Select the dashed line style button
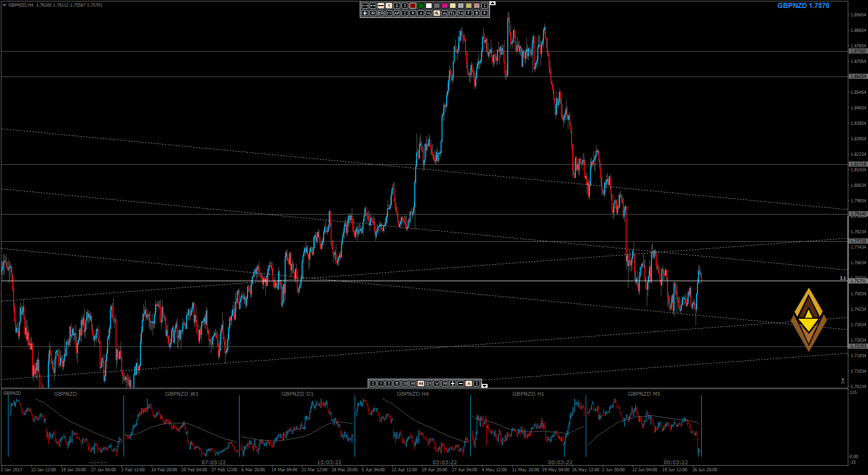Viewport: 868px width, 475px height. (x=373, y=6)
